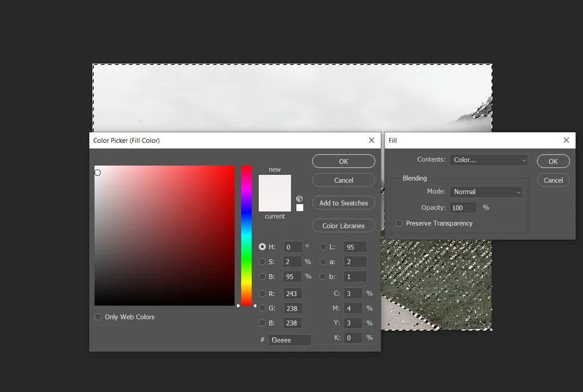Click the small white web-safe swatch below the cube
The height and width of the screenshot is (392, 583).
(300, 208)
